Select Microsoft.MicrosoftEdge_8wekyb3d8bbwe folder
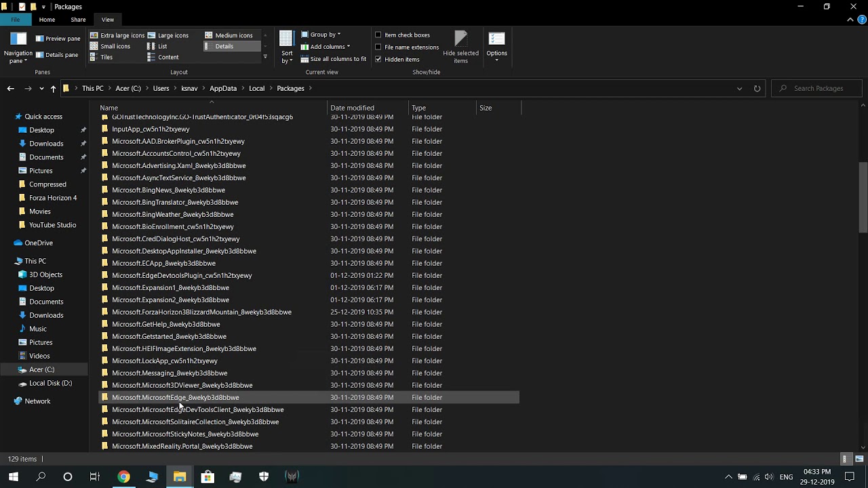Screen dimensions: 868x488 click(309, 397)
